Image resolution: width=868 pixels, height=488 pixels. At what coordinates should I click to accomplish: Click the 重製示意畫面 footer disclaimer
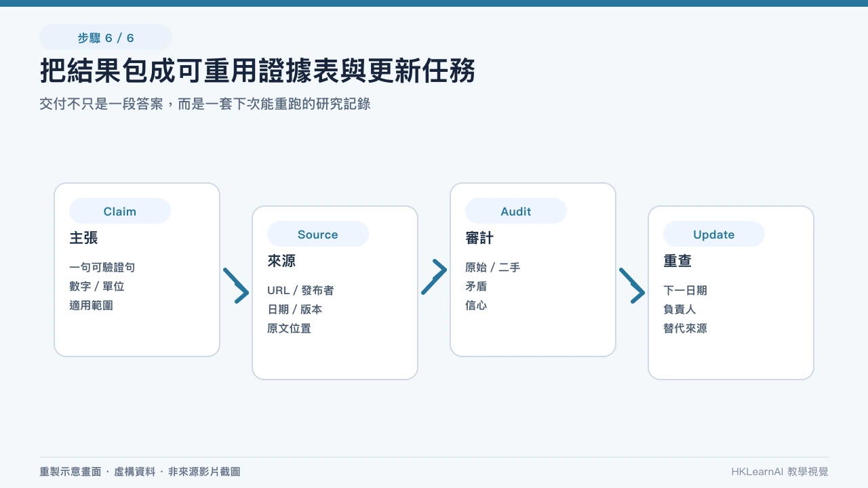140,472
